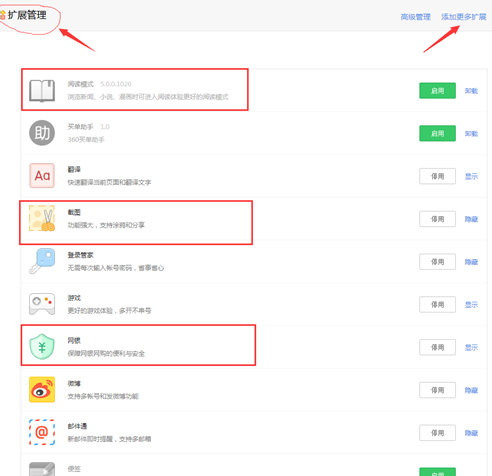Show the 游戏 extension via 显示
This screenshot has height=476, width=492.
point(471,304)
